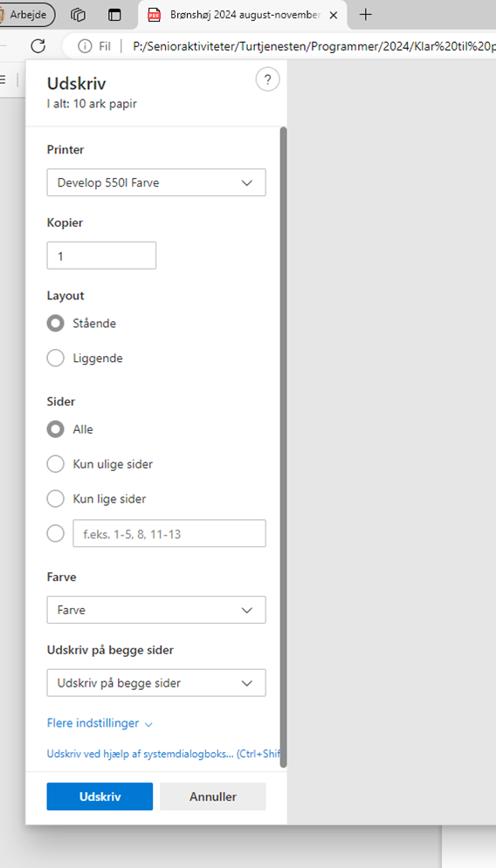Click the file info icon in address bar

coord(85,46)
